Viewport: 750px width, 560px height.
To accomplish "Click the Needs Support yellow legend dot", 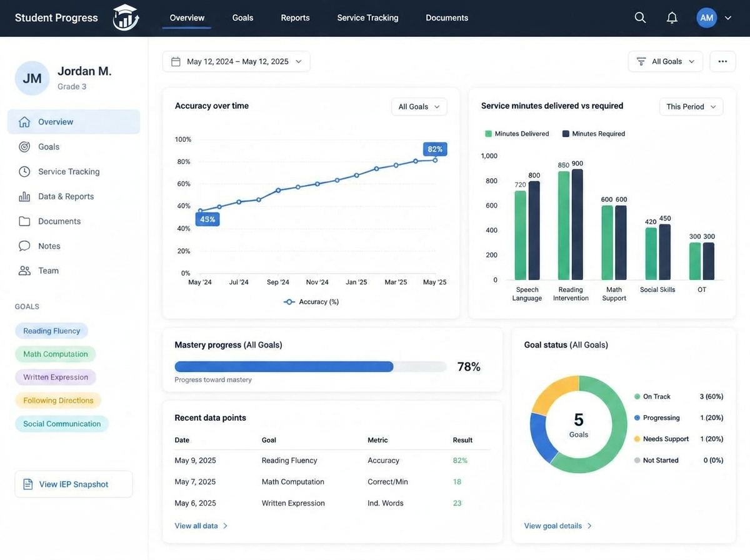I will coord(637,439).
